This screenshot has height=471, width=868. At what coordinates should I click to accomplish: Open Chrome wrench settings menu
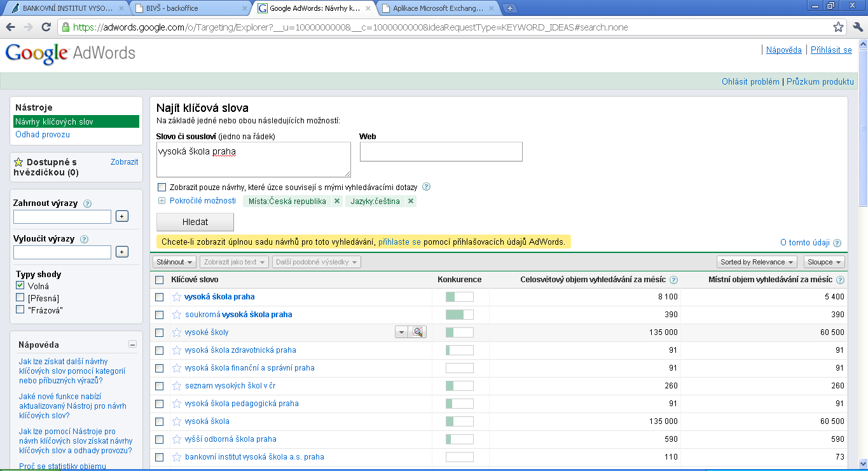tap(857, 27)
